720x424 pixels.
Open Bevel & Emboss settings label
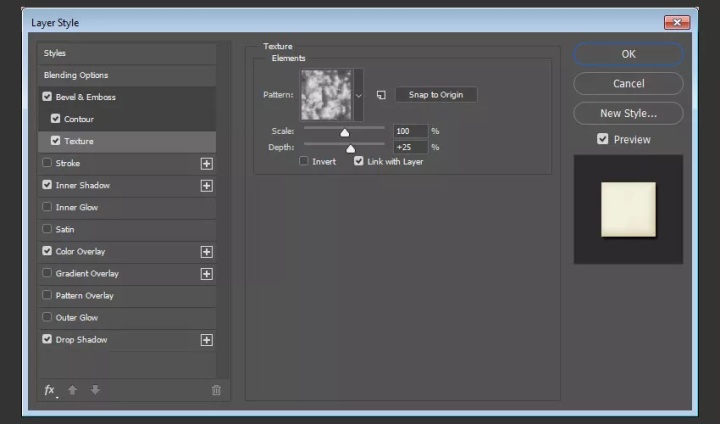[86, 97]
